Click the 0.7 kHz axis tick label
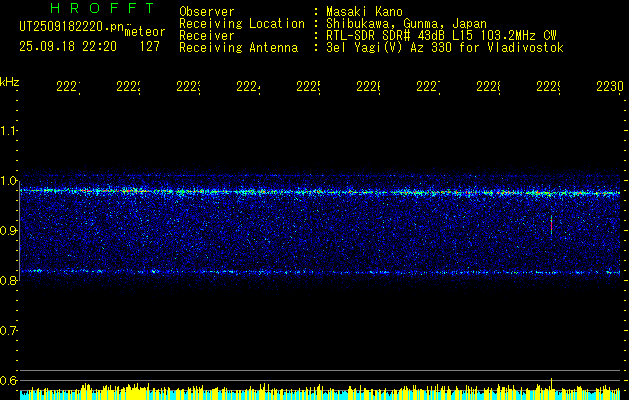Viewport: 629px width, 400px height. 8,331
